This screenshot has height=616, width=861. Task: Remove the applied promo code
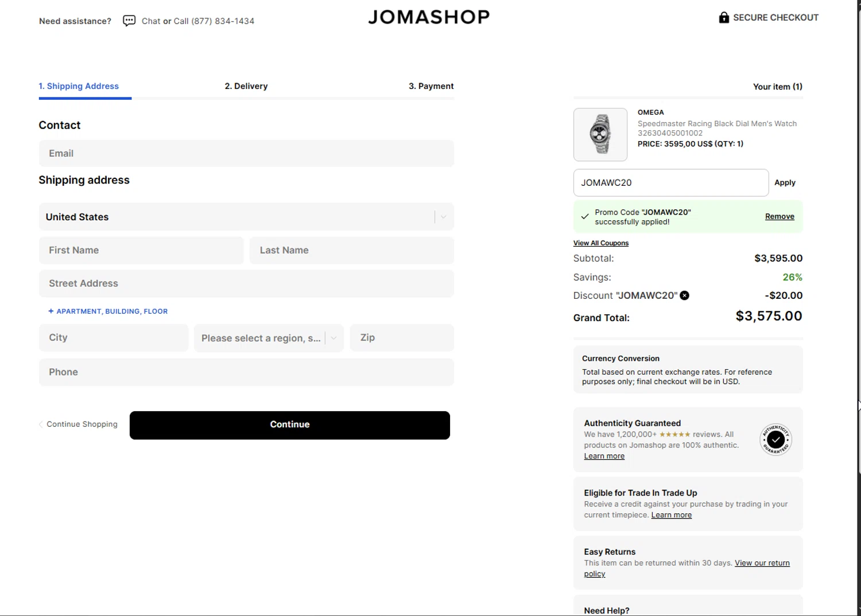[779, 216]
